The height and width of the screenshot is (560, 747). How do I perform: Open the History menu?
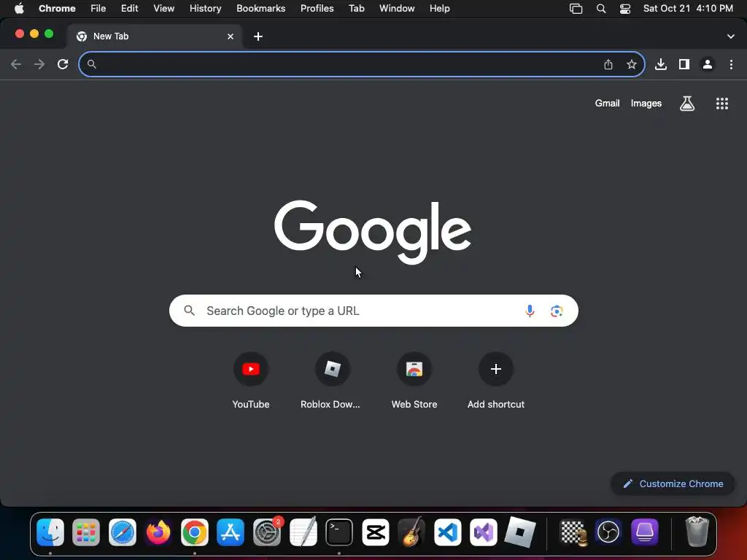(x=205, y=9)
